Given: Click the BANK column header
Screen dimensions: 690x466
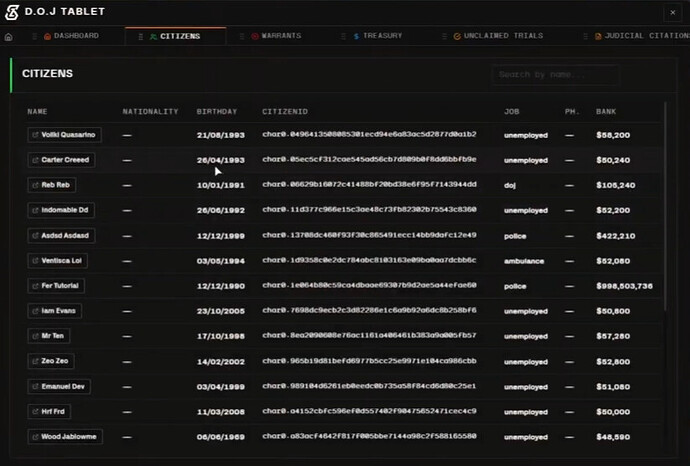Looking at the screenshot, I should tap(606, 112).
